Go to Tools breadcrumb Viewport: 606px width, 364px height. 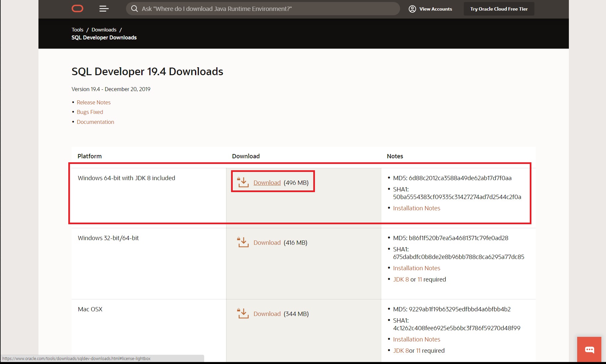pyautogui.click(x=77, y=30)
